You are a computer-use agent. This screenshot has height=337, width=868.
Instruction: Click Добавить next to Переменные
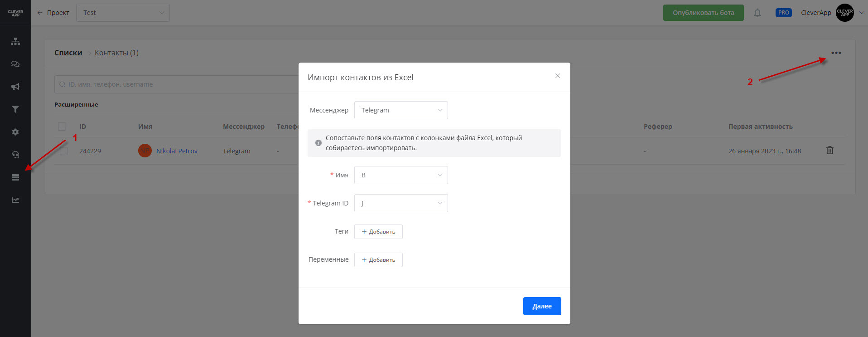pos(378,260)
